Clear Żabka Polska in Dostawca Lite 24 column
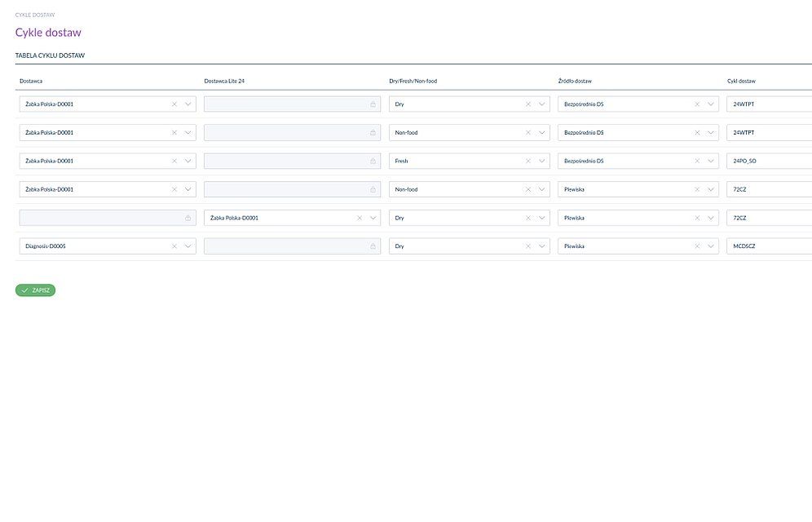The width and height of the screenshot is (812, 522). pos(359,218)
